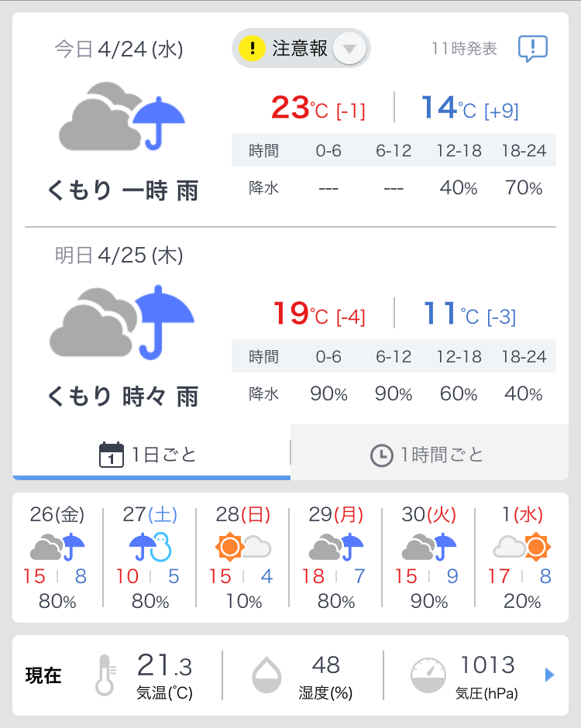Click today's cloudy with umbrella weather icon
Viewport: 581px width, 728px height.
[122, 118]
